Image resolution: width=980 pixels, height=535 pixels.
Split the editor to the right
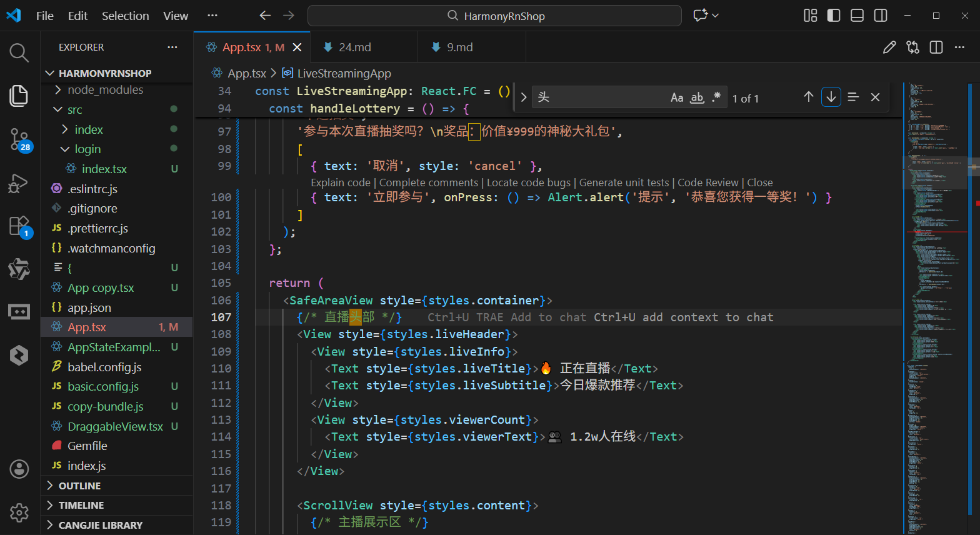click(x=936, y=47)
